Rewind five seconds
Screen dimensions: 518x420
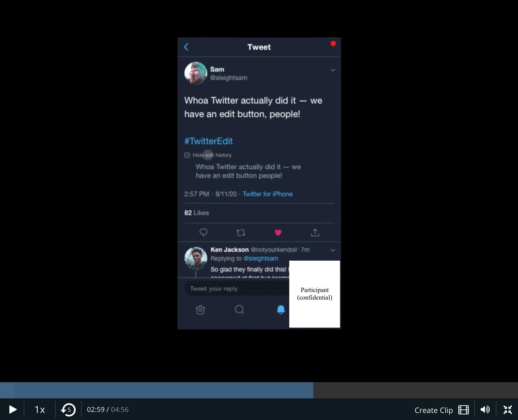(68, 410)
